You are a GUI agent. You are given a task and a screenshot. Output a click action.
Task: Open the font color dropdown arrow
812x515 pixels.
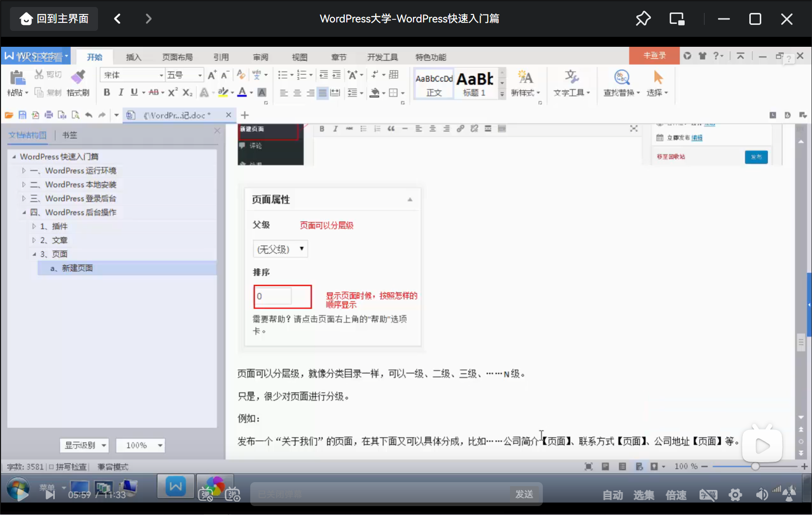coord(251,93)
